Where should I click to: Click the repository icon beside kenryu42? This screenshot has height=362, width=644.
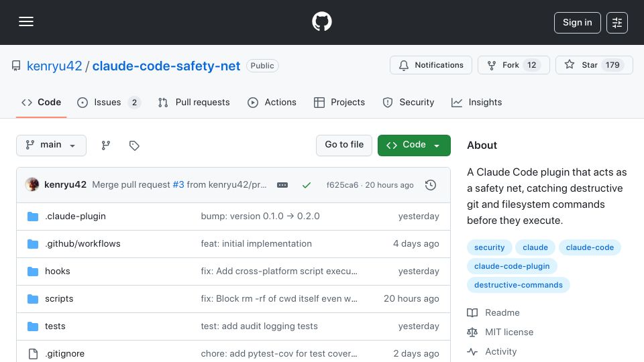[16, 66]
